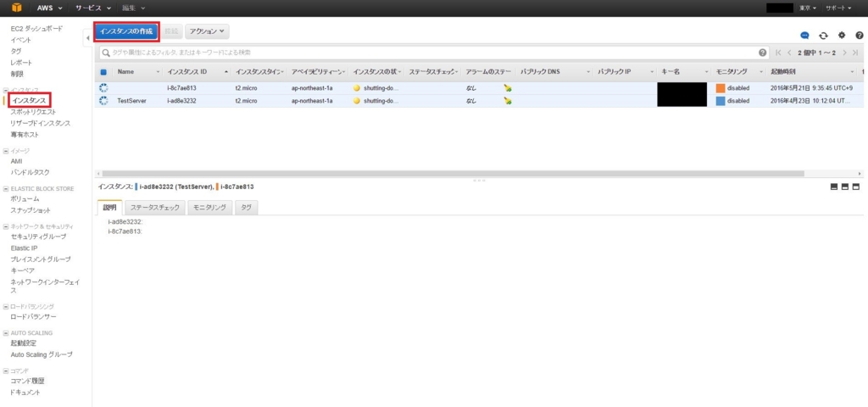The width and height of the screenshot is (868, 407).
Task: Collapse the AUTO SCALING sidebar section
Action: point(6,333)
